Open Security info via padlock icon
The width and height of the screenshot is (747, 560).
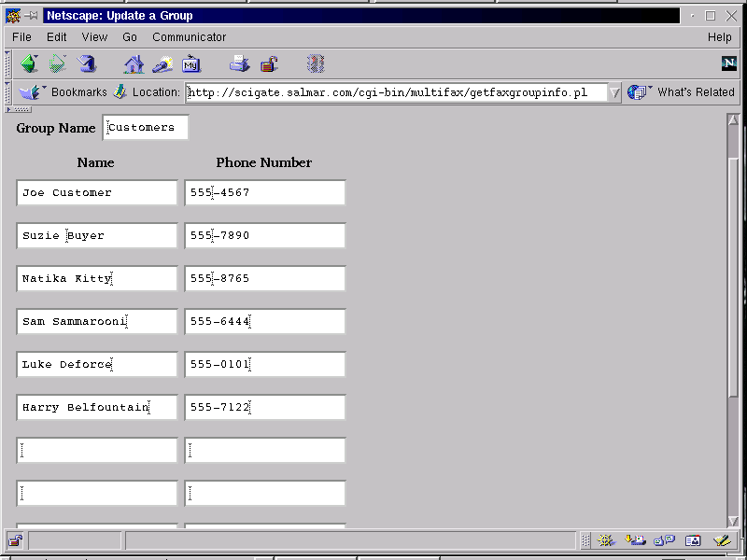click(x=269, y=64)
